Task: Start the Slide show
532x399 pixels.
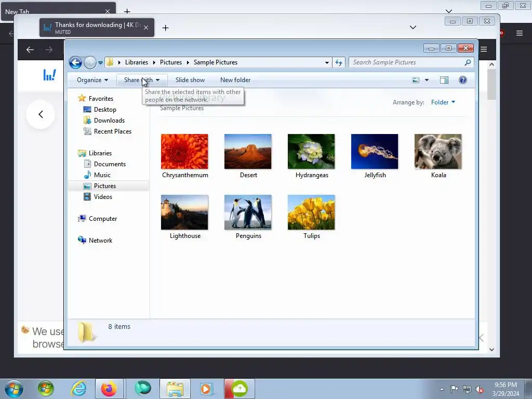Action: [x=190, y=80]
